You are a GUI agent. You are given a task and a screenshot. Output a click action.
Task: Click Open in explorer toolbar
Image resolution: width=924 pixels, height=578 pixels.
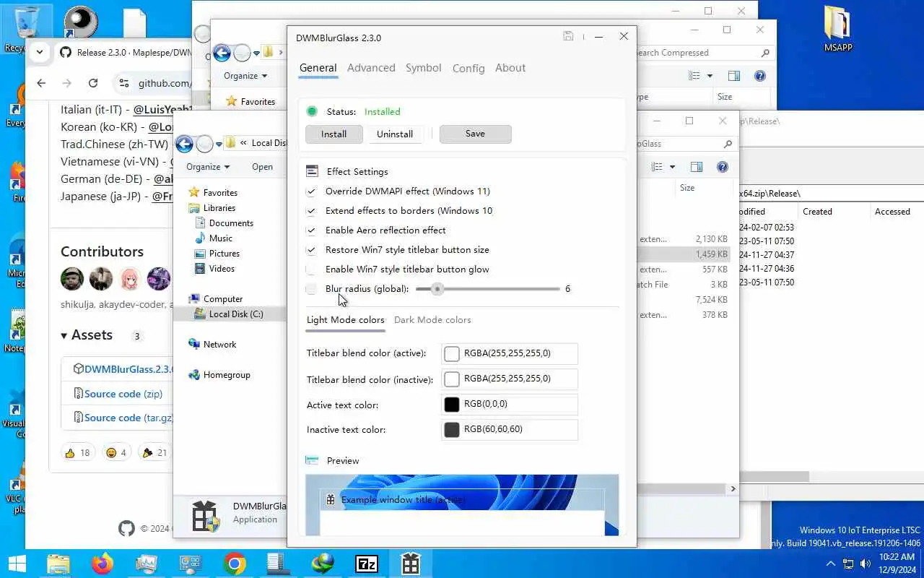(262, 167)
